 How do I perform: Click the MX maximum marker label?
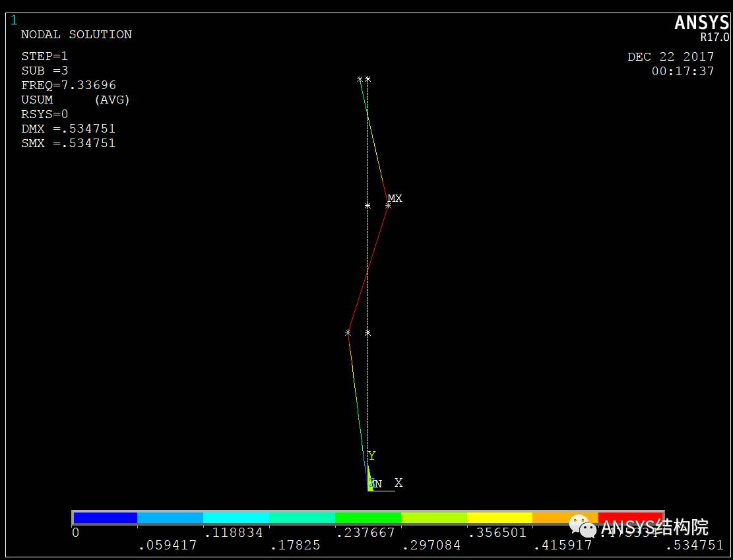tap(395, 198)
